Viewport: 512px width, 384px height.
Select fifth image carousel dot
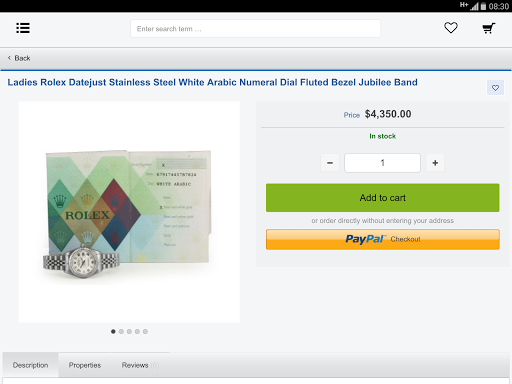click(145, 331)
